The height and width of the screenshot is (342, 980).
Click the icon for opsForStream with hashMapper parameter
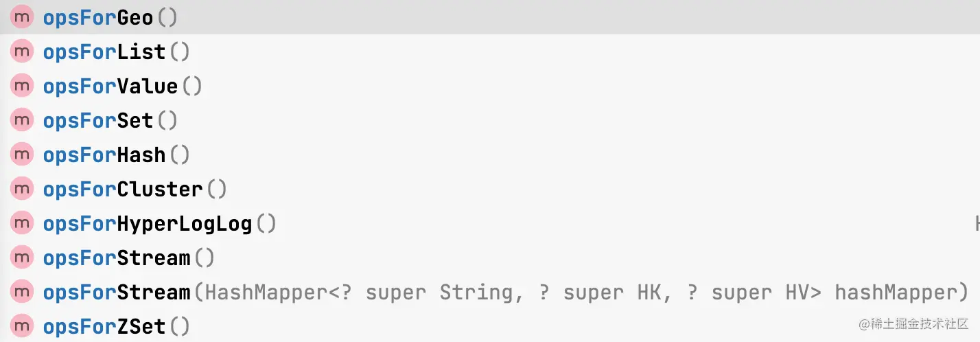(22, 292)
